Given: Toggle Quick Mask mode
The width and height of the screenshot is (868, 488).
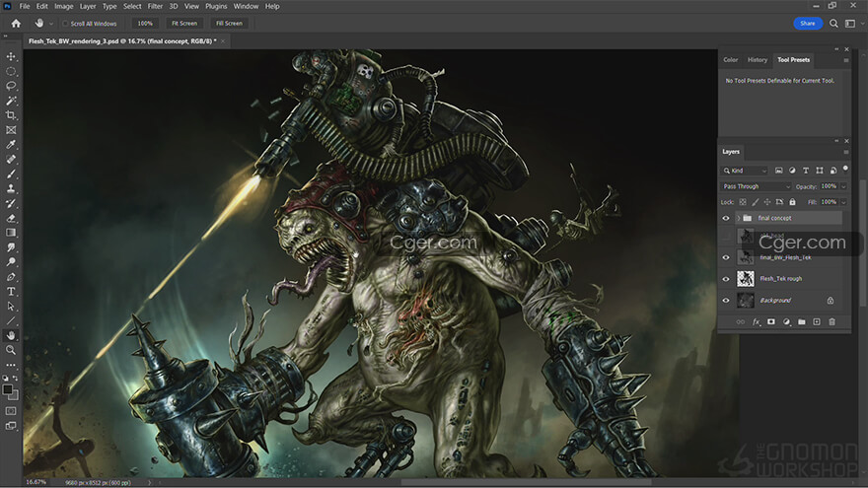Looking at the screenshot, I should pos(11,411).
